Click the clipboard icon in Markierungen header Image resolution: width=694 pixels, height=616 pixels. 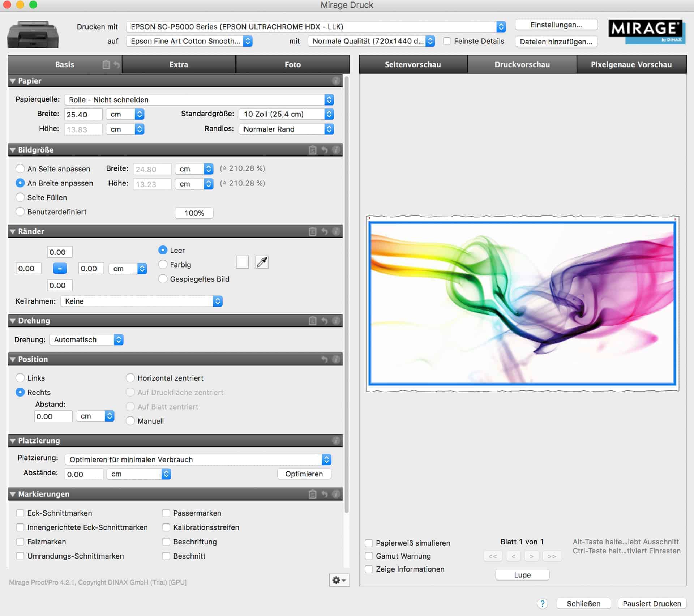(x=313, y=494)
